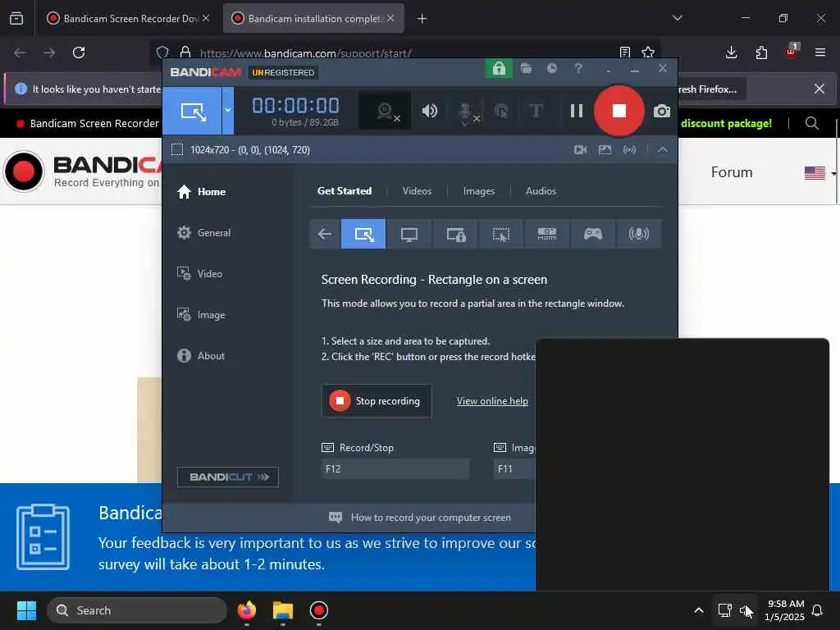The height and width of the screenshot is (630, 840).
Task: Select the Around mouse recording mode icon
Action: pos(501,234)
